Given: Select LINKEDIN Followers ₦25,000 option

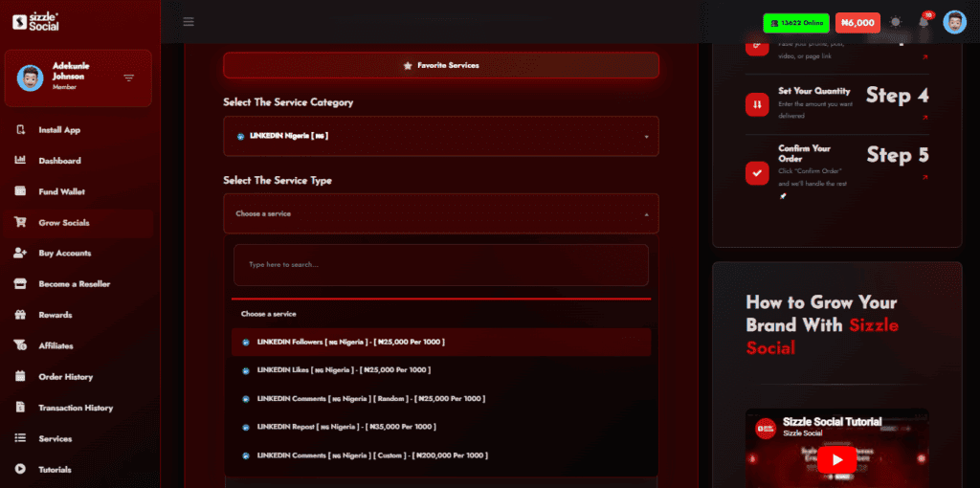Looking at the screenshot, I should pos(441,343).
